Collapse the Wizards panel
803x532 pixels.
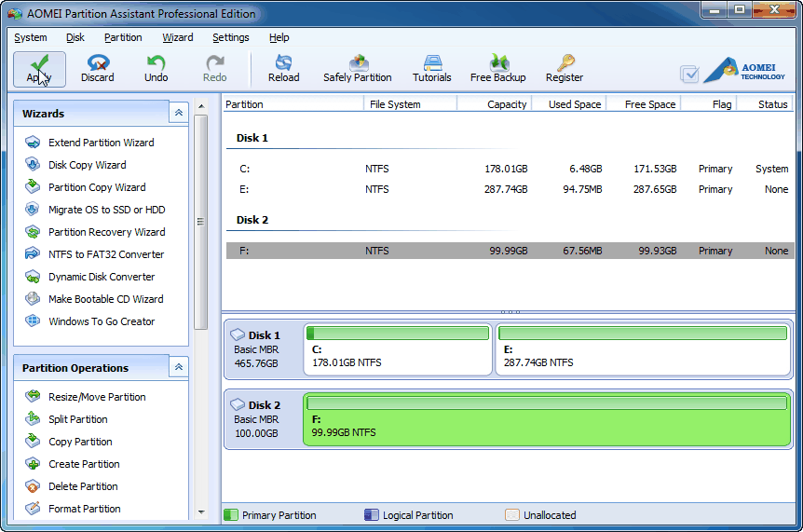tap(179, 113)
